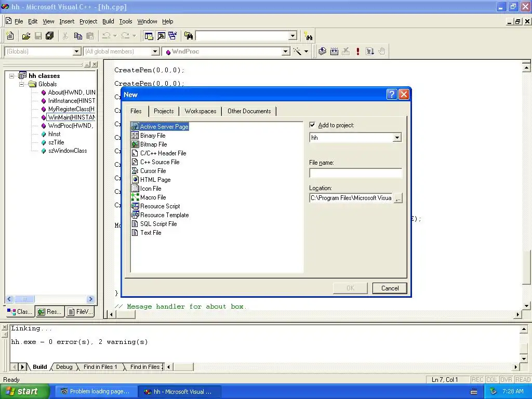The height and width of the screenshot is (399, 532).
Task: Click the Find in Files binoculars icon
Action: pyautogui.click(x=189, y=36)
